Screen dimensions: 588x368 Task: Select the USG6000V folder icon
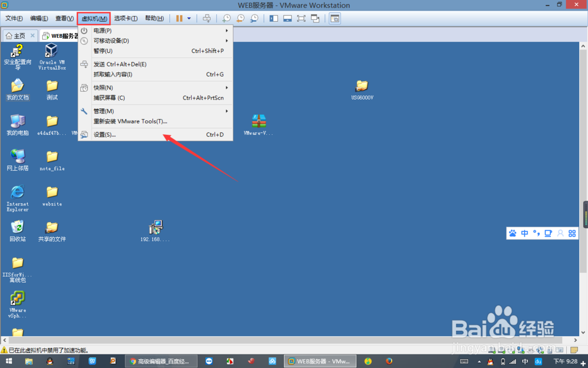click(x=362, y=90)
